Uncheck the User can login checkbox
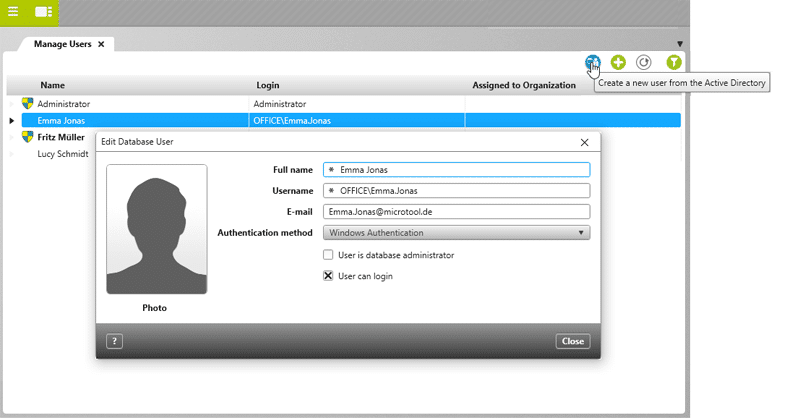 point(328,276)
